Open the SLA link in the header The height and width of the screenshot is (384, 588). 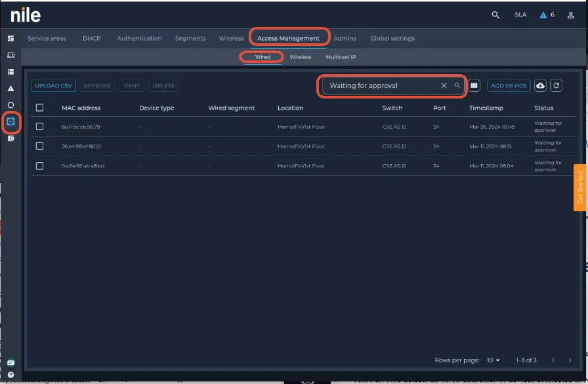click(520, 15)
